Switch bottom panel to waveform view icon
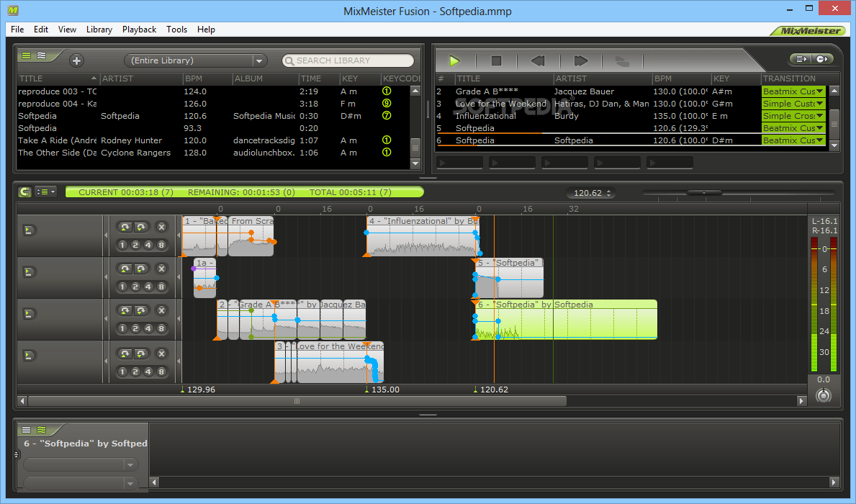Screen dimensions: 856x504 tap(42, 430)
